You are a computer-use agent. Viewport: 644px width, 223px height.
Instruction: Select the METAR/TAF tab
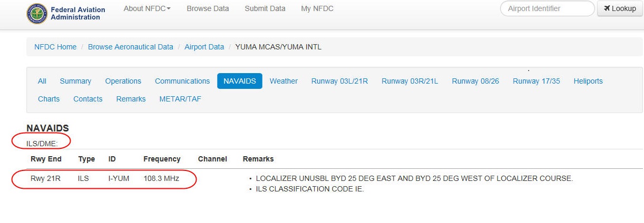[180, 99]
